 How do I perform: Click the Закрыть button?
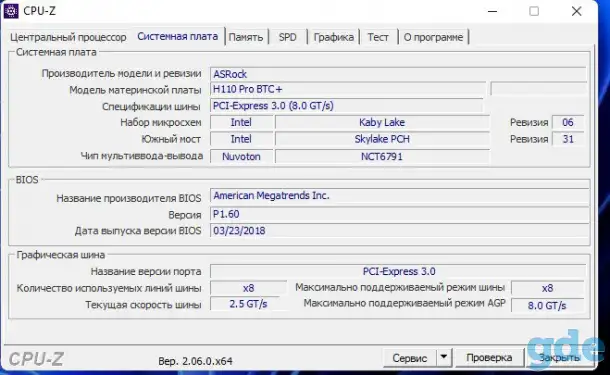pos(559,357)
